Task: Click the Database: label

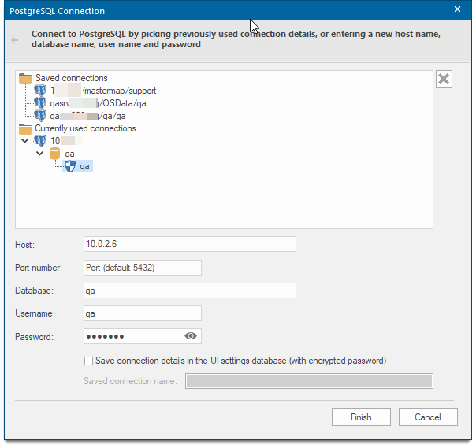Action: tap(35, 291)
